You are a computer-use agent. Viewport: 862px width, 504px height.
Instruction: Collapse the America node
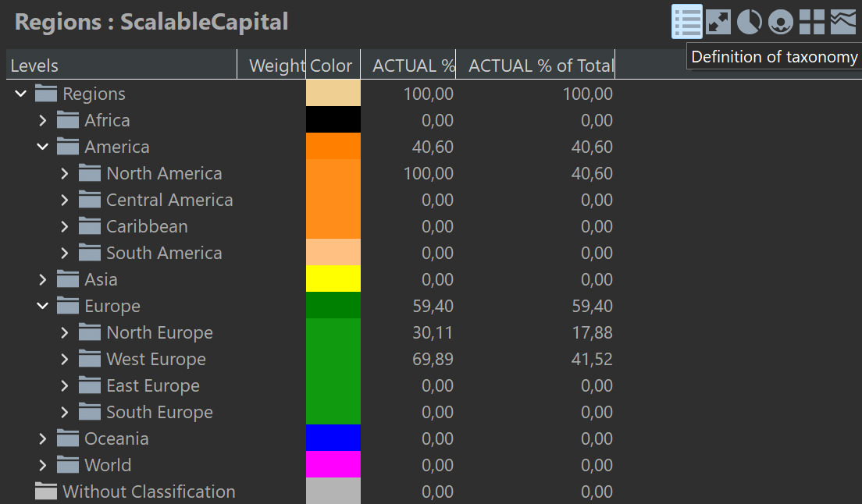[42, 147]
